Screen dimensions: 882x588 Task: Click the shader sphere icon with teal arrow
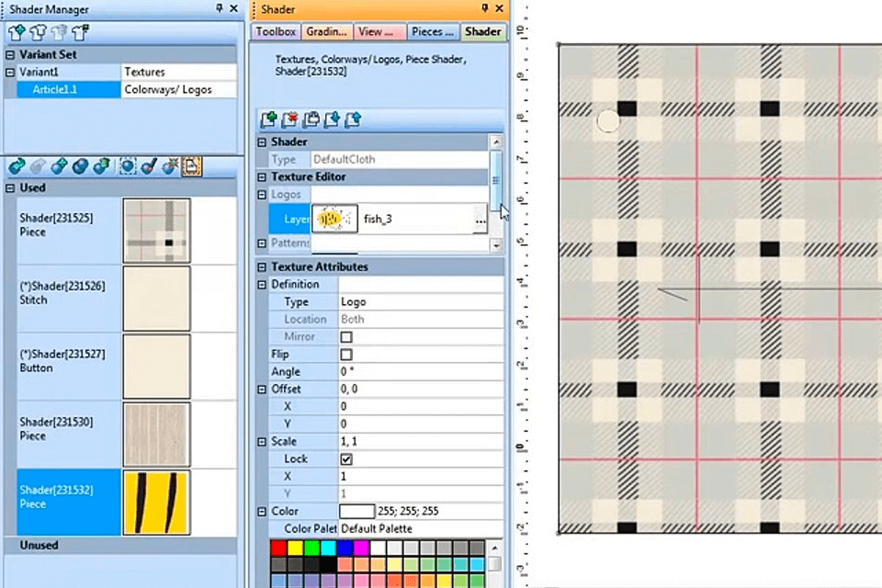tap(17, 166)
